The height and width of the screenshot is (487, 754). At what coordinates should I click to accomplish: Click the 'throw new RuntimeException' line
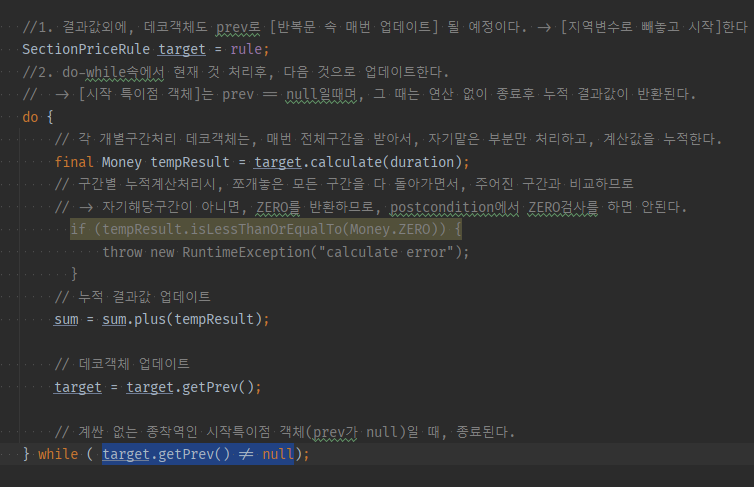click(286, 252)
